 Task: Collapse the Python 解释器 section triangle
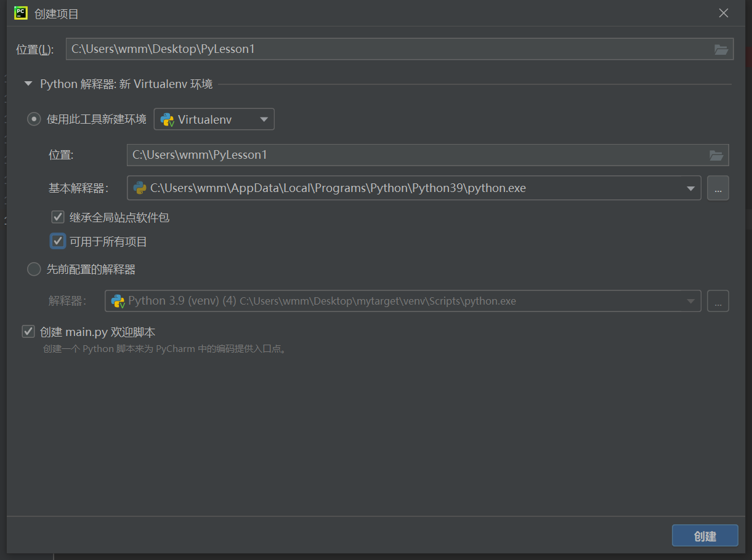point(28,84)
